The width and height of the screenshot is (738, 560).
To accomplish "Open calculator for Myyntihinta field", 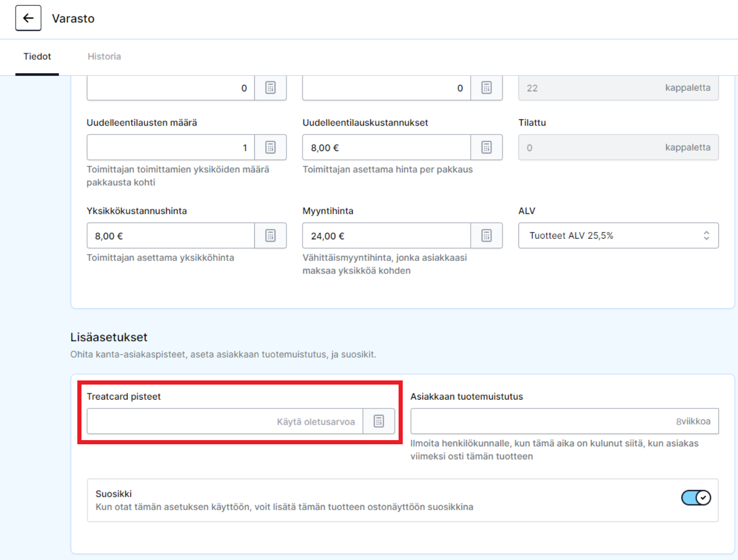I will point(486,236).
